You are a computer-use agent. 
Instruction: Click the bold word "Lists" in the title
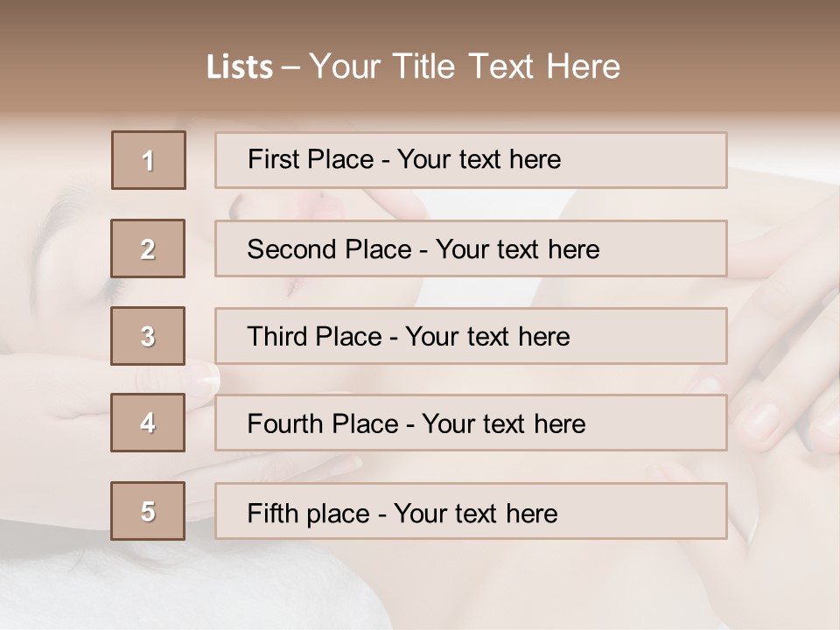(x=239, y=67)
